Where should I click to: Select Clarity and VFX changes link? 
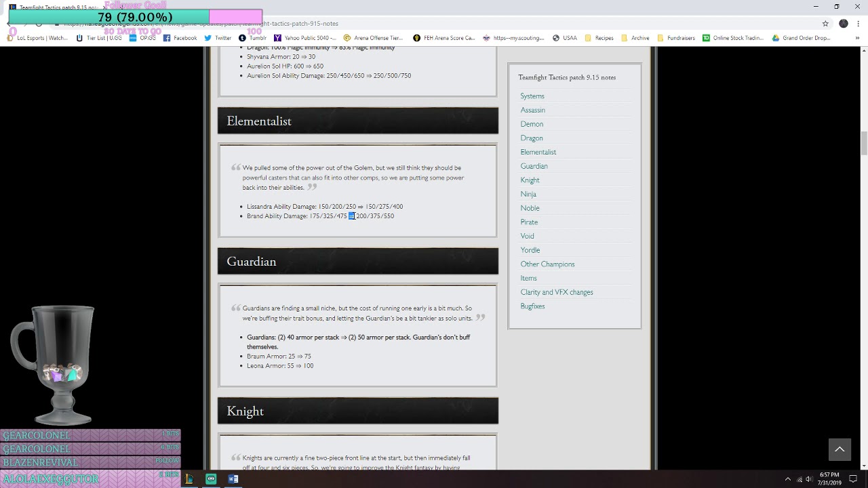(557, 292)
